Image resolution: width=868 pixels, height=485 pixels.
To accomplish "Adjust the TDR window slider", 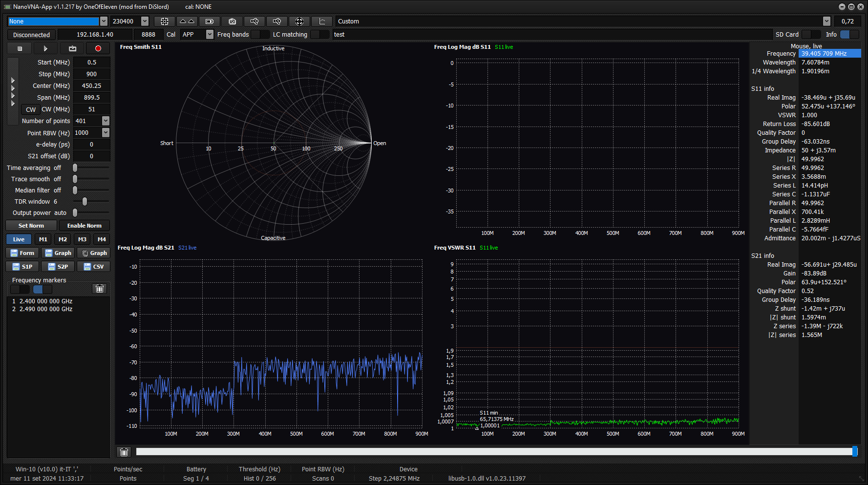I will coord(85,201).
